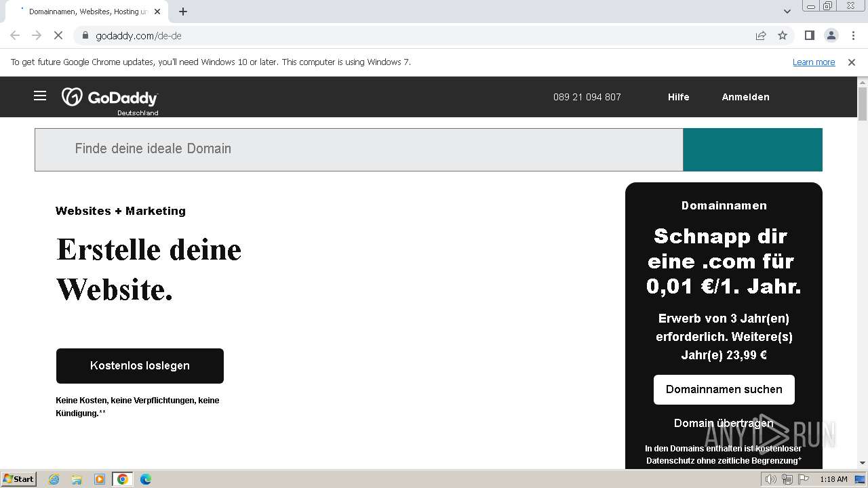Call phone number 089 21 094 807
The width and height of the screenshot is (868, 488).
click(x=587, y=97)
